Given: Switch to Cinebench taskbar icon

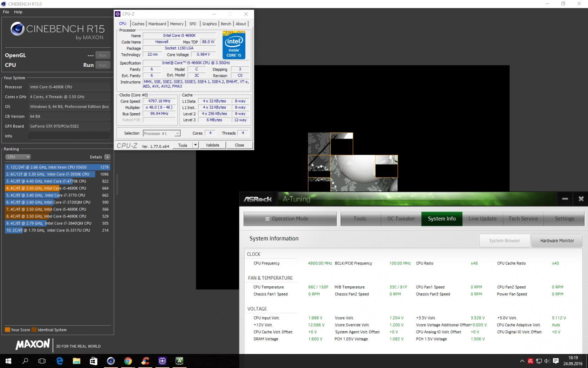Looking at the screenshot, I should [x=111, y=361].
